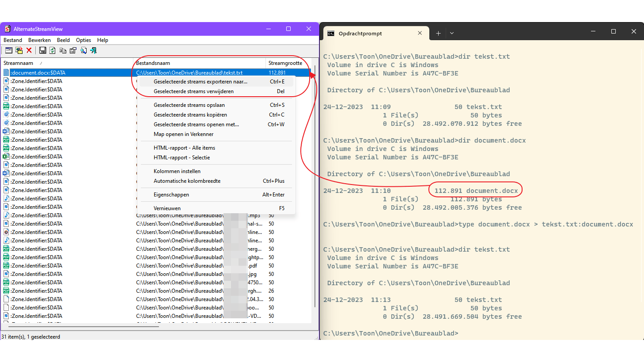644x362 pixels.
Task: Click the PDF icon in the size 26 row
Action: [6, 291]
